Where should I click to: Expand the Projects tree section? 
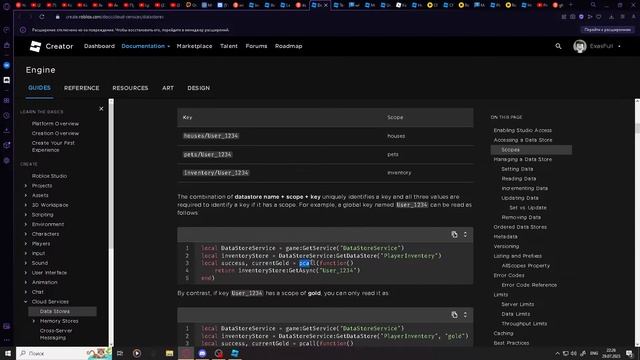pos(26,186)
